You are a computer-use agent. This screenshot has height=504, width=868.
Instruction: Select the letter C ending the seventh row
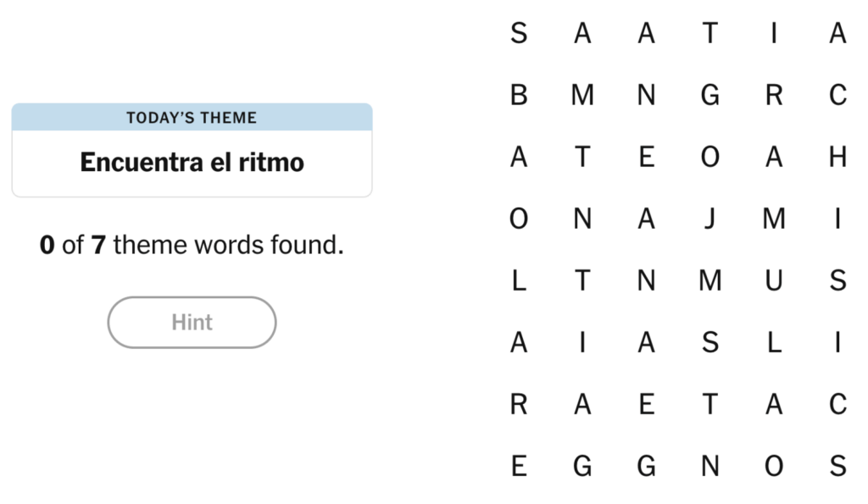837,404
